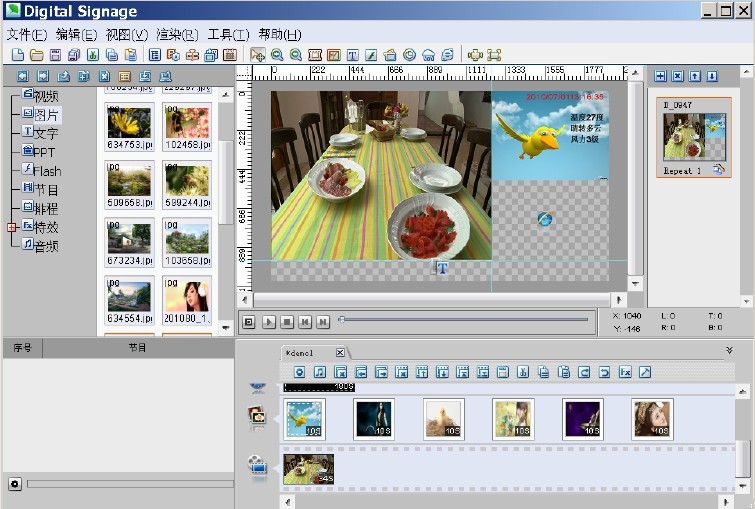Click the 节目 column header
This screenshot has height=509, width=755.
(x=138, y=347)
